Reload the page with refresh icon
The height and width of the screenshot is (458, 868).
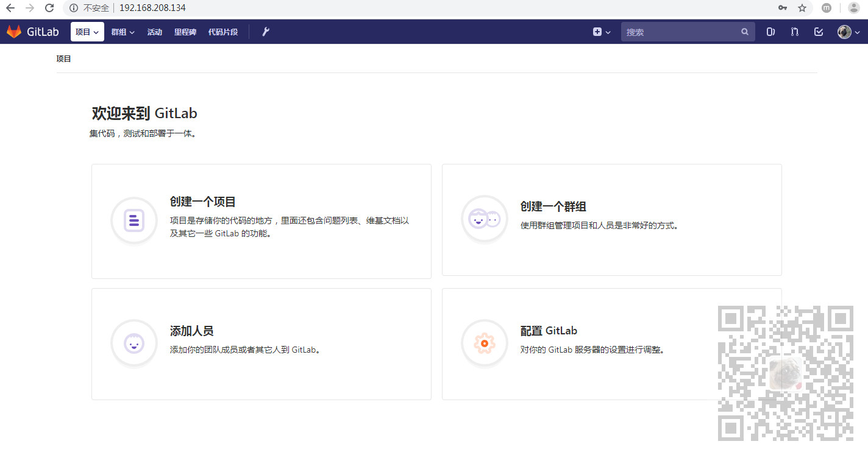50,8
